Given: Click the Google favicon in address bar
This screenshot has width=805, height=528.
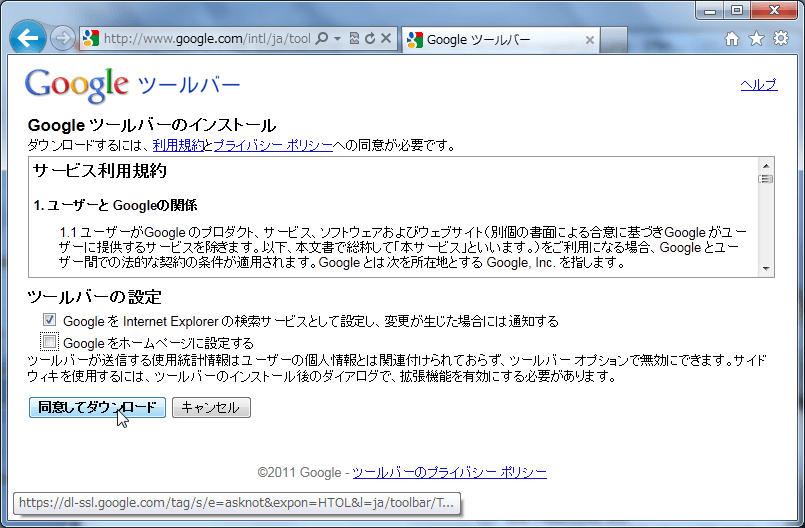Looking at the screenshot, I should [x=91, y=39].
